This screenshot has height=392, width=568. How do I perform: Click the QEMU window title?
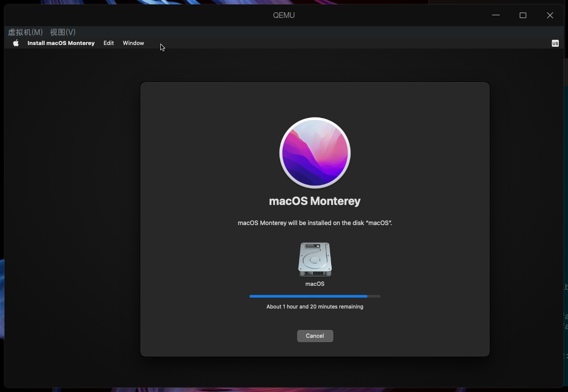coord(284,15)
